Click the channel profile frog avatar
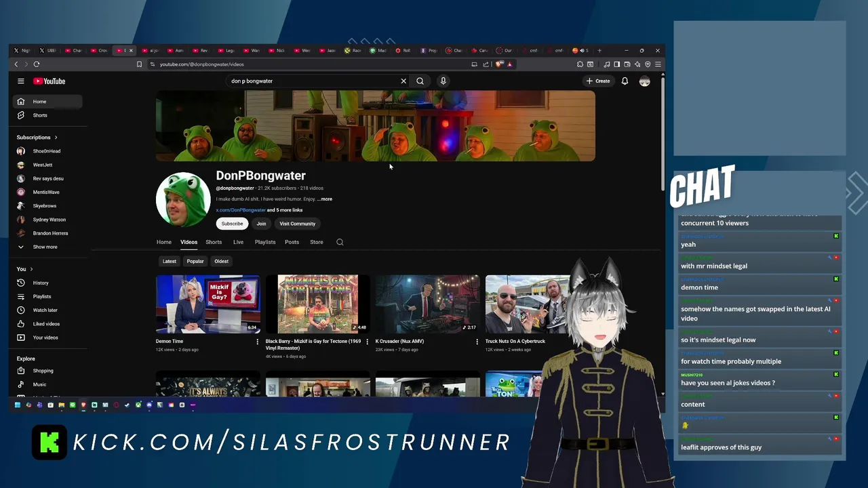This screenshot has width=868, height=488. tap(183, 199)
